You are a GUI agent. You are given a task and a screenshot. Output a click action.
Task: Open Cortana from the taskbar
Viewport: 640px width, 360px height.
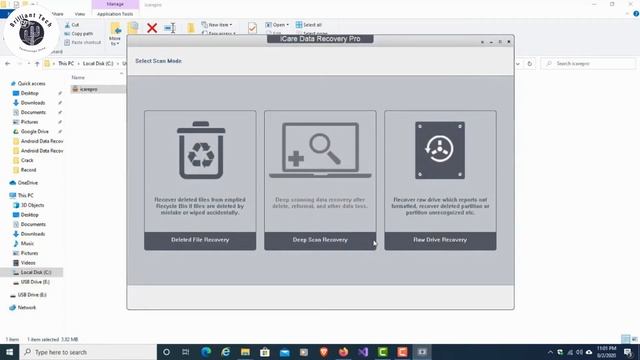(x=167, y=352)
